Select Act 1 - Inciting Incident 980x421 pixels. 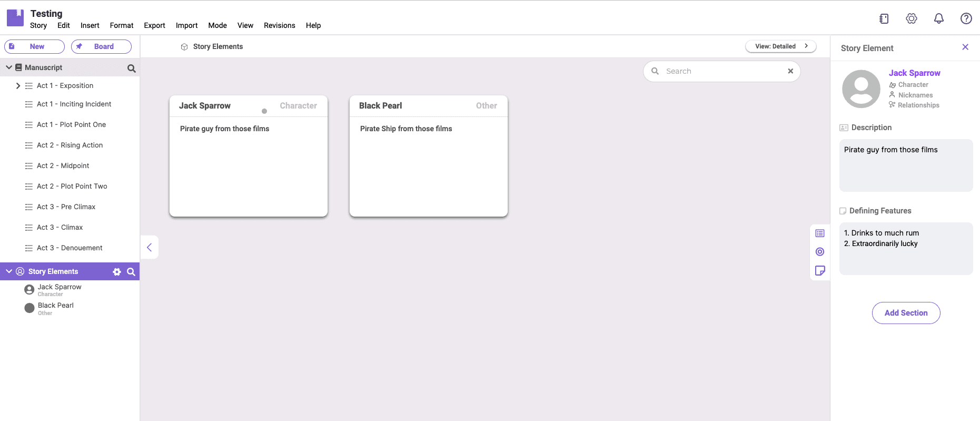74,104
